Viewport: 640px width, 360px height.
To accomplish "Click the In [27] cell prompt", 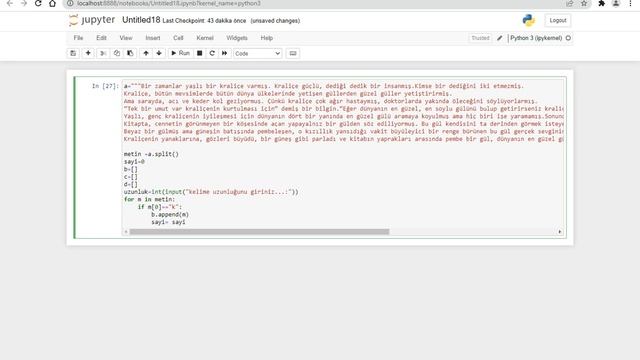I will tap(105, 86).
